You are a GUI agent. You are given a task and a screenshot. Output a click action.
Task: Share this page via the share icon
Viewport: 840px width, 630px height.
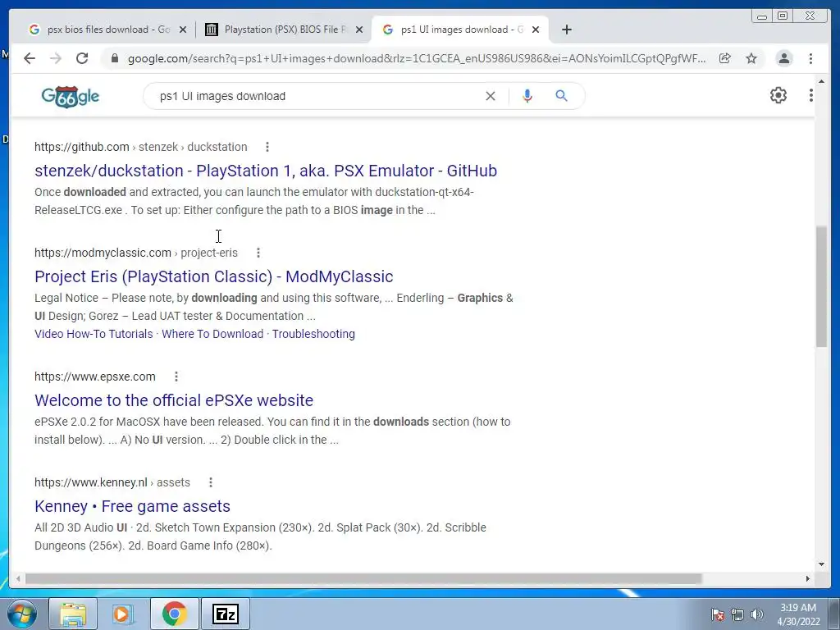pos(725,58)
